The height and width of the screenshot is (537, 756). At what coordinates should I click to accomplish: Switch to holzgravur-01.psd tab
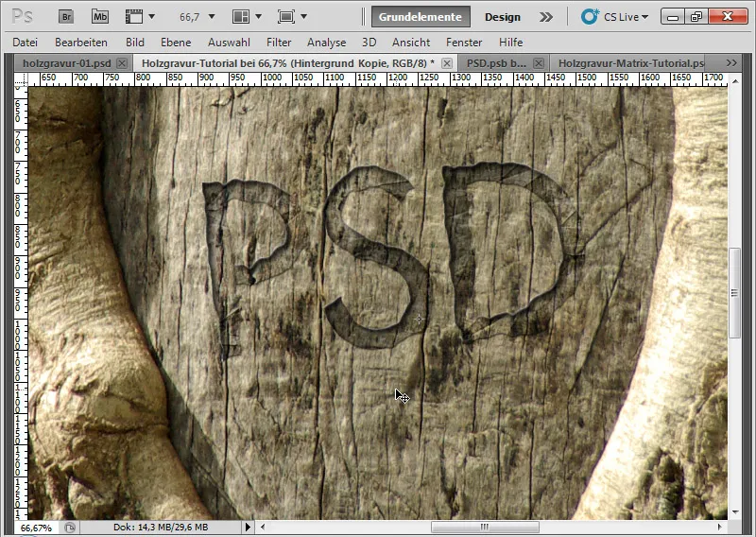click(66, 63)
